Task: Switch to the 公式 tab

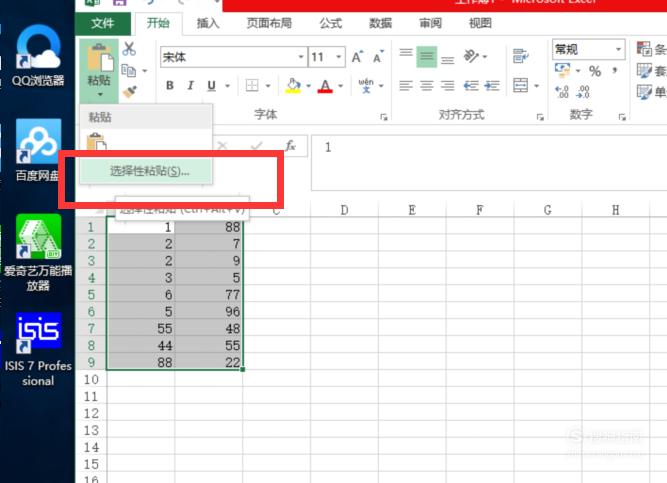Action: point(331,23)
